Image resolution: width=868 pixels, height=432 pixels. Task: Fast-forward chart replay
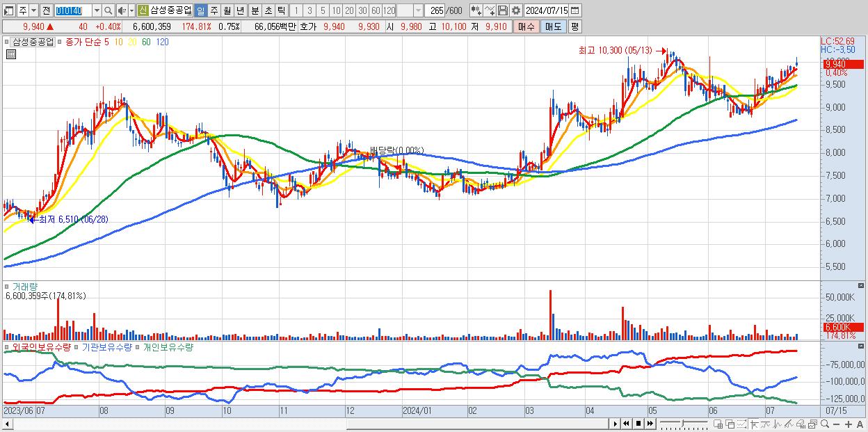[x=650, y=424]
